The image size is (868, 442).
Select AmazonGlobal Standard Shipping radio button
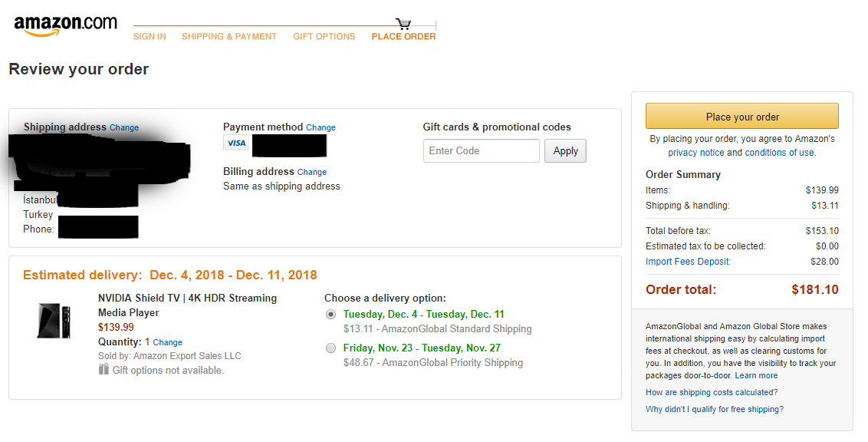[330, 315]
